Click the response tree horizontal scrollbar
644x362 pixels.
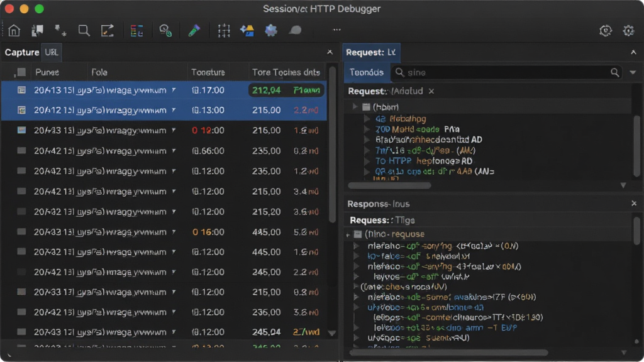[x=448, y=353]
